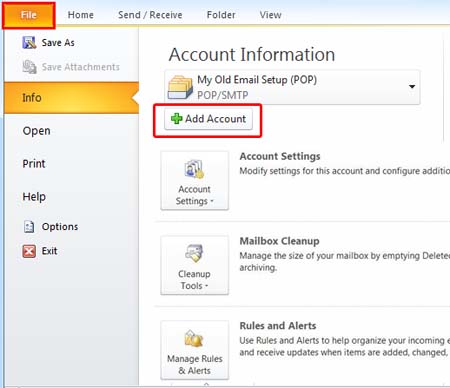Click the Manage Rules & Alerts icon
The height and width of the screenshot is (388, 450).
coord(194,338)
